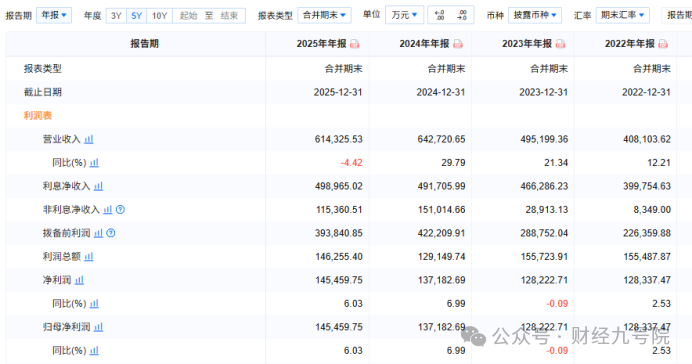692x364 pixels.
Task: Click the 非利息净收入 value 115,360.51
Action: (x=339, y=210)
